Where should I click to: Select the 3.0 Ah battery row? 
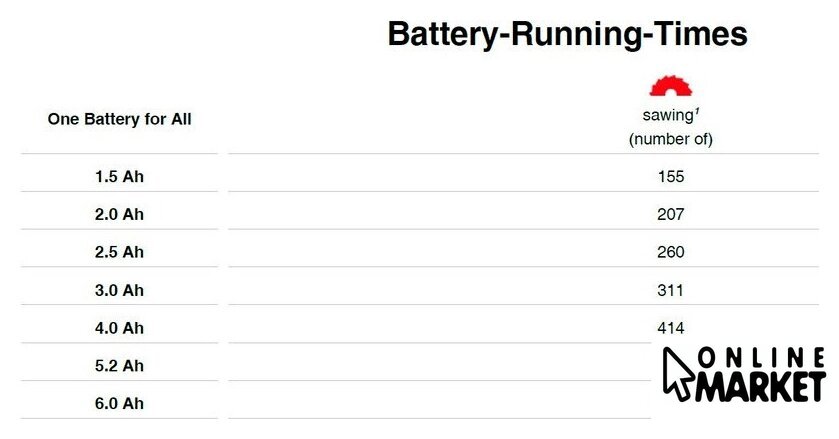click(120, 290)
